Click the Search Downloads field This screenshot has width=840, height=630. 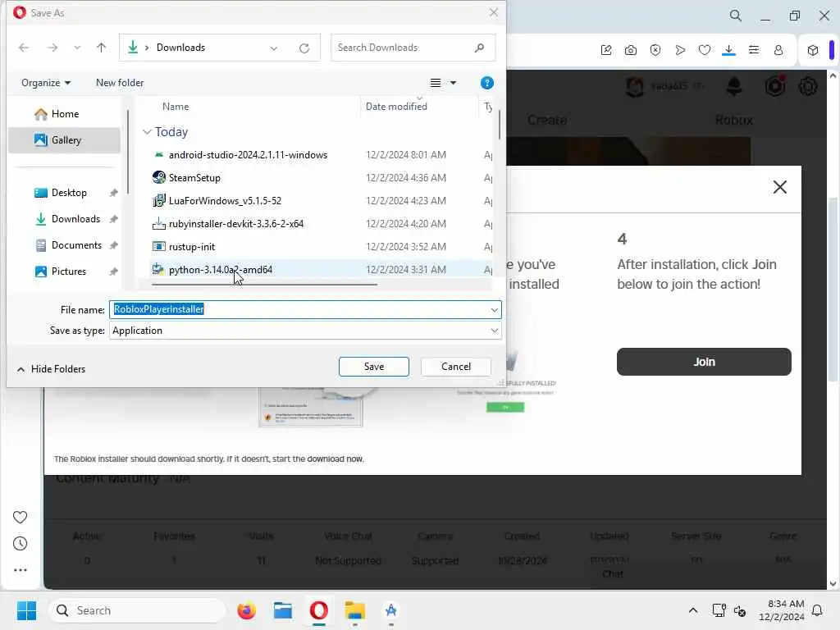point(413,48)
